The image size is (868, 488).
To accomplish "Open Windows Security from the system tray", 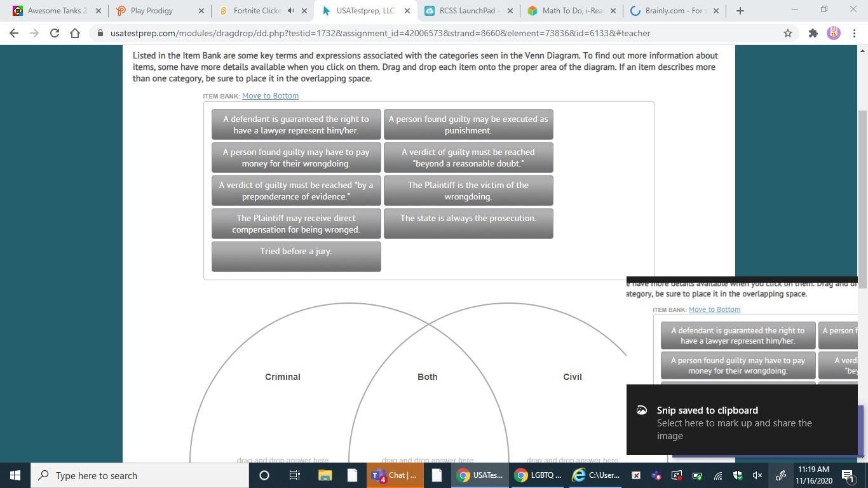I will 738,475.
